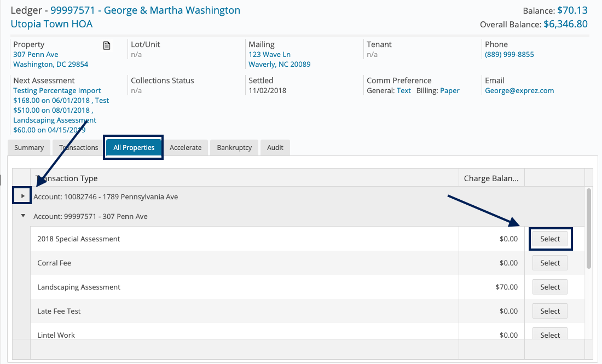The height and width of the screenshot is (364, 602).
Task: Click phone number (889) 999-8855
Action: (x=509, y=55)
